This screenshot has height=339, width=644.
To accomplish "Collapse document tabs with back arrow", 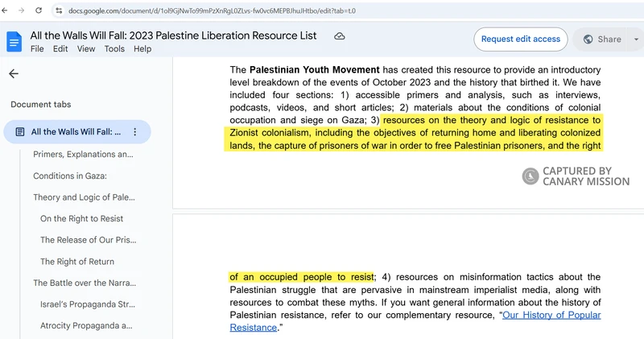I will pyautogui.click(x=14, y=73).
